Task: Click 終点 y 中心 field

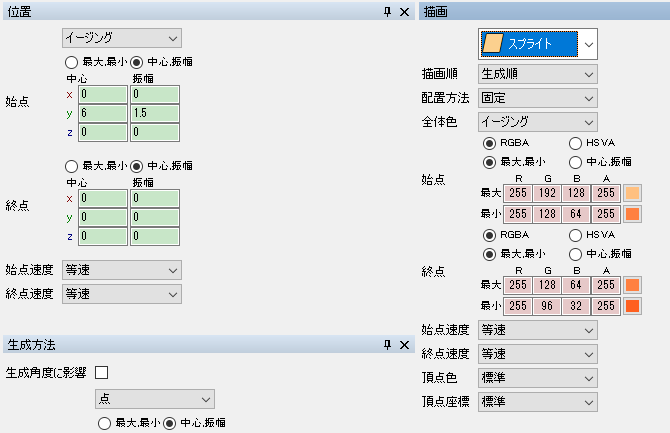Action: tap(103, 217)
